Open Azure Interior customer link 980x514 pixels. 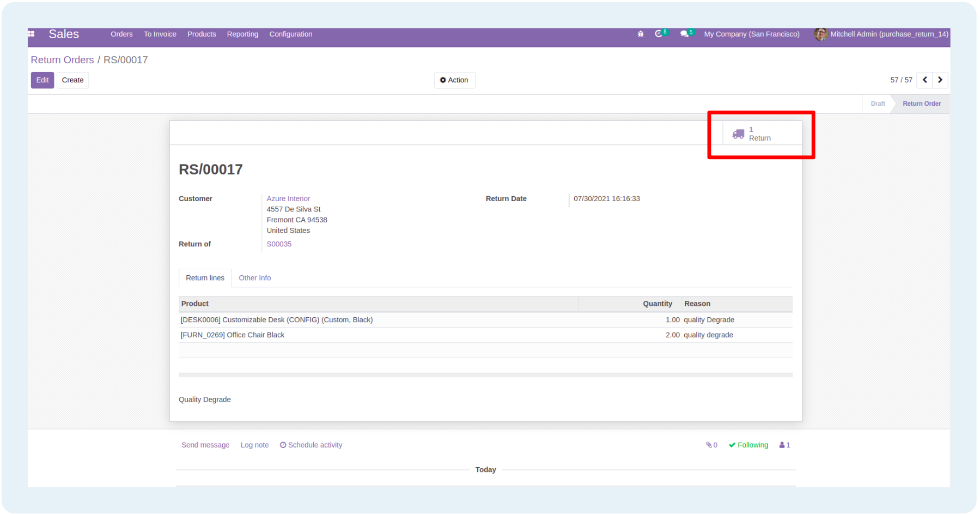[288, 199]
